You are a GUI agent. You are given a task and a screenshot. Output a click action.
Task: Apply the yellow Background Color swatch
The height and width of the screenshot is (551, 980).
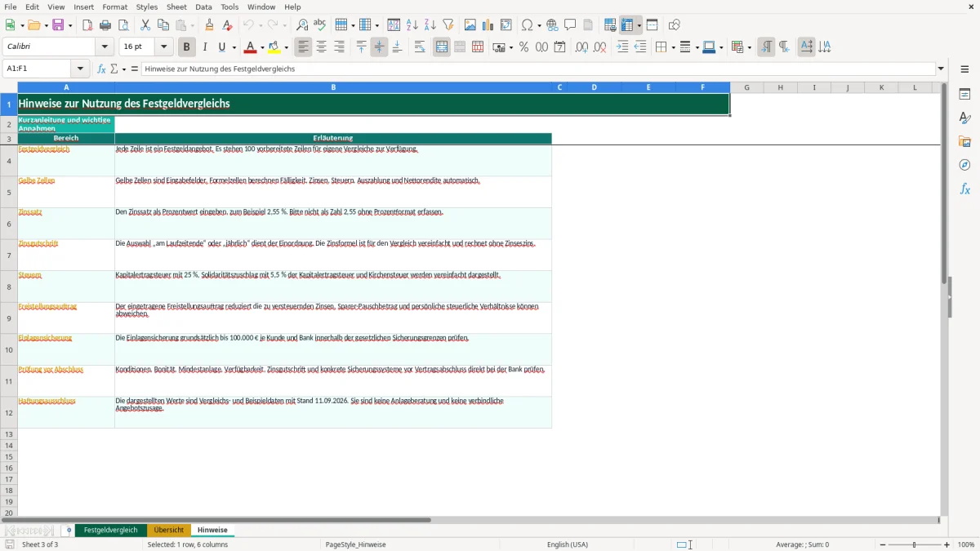275,47
